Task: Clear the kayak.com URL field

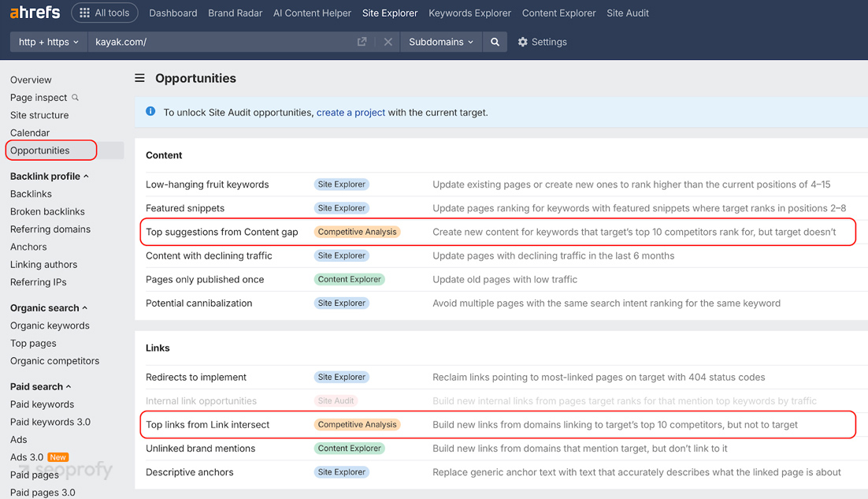Action: point(388,42)
